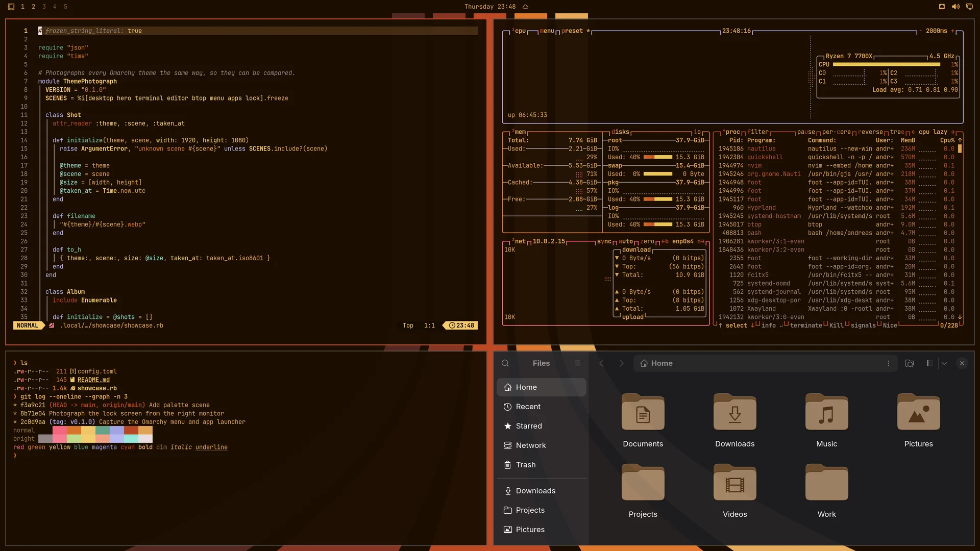Click the root disk usage bar in btop
The height and width of the screenshot is (551, 980).
pyautogui.click(x=658, y=157)
